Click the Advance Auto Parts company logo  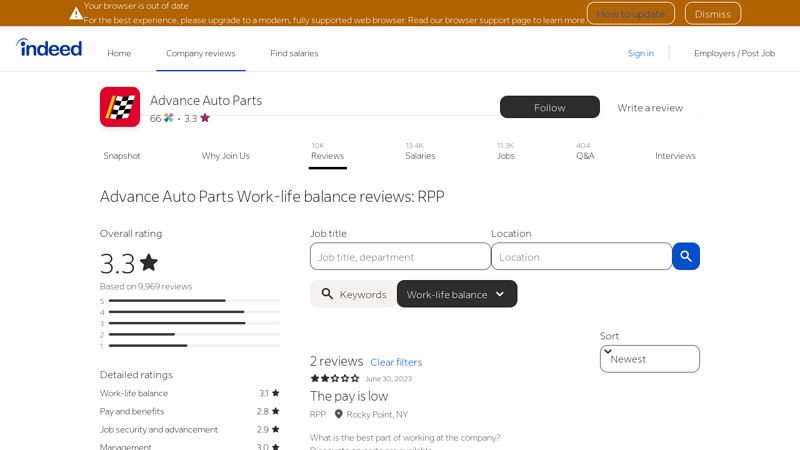click(x=120, y=107)
